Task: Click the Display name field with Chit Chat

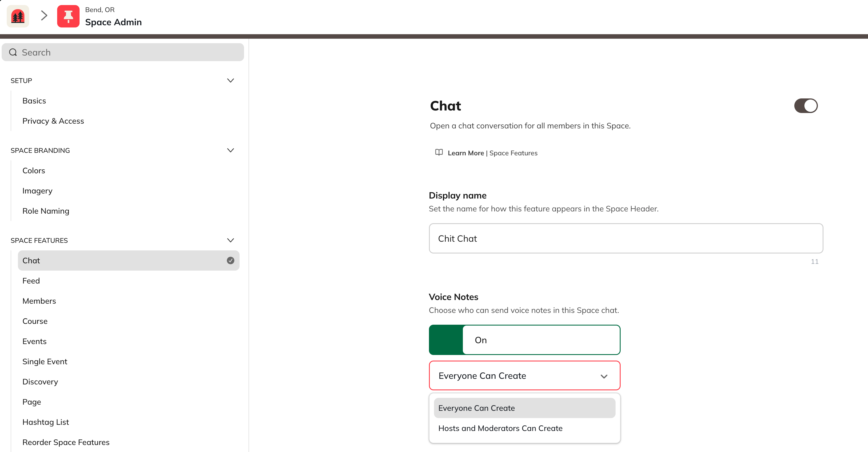Action: pyautogui.click(x=626, y=239)
